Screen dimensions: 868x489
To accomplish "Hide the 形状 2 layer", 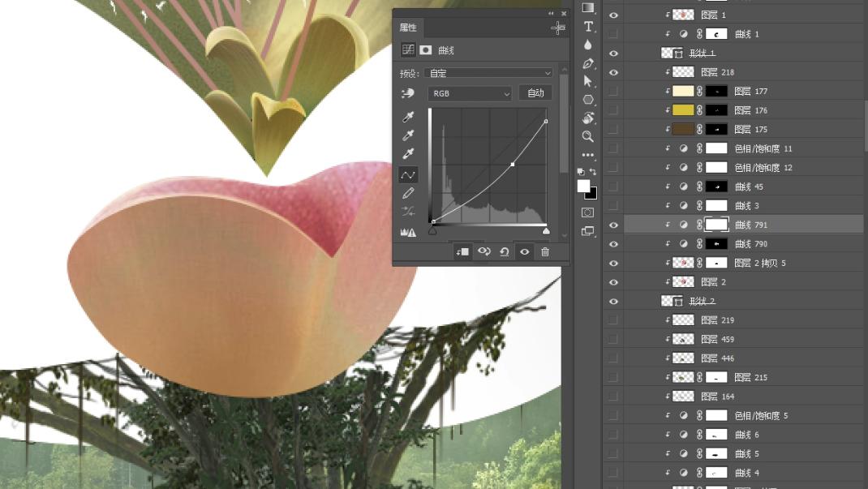I will pyautogui.click(x=613, y=302).
